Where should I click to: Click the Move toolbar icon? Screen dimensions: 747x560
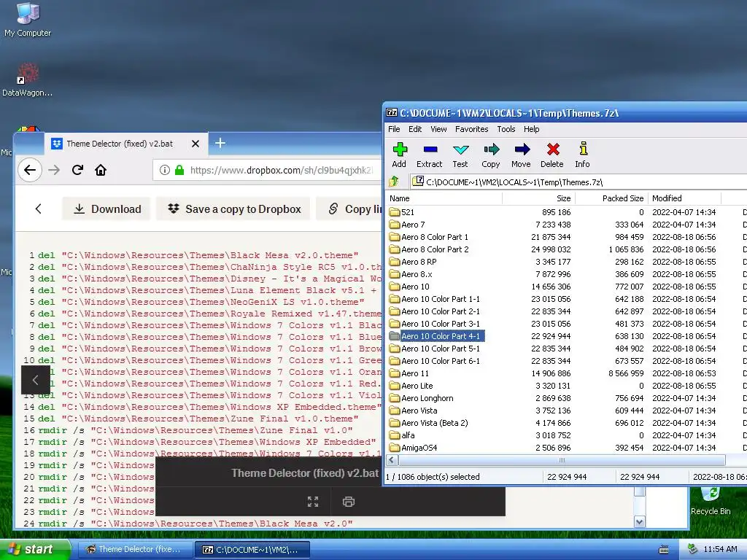[x=521, y=155]
